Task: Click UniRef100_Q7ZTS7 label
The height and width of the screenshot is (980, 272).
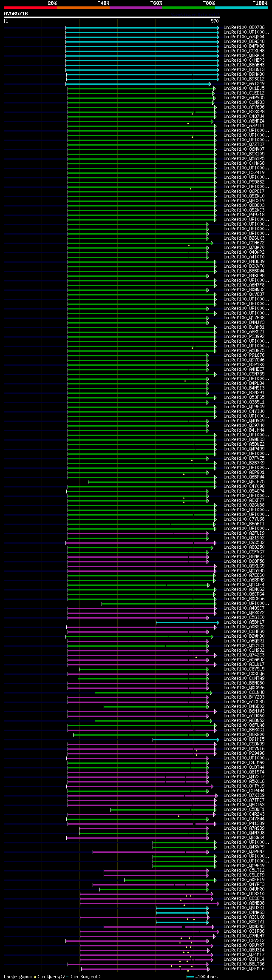Action: point(244,145)
